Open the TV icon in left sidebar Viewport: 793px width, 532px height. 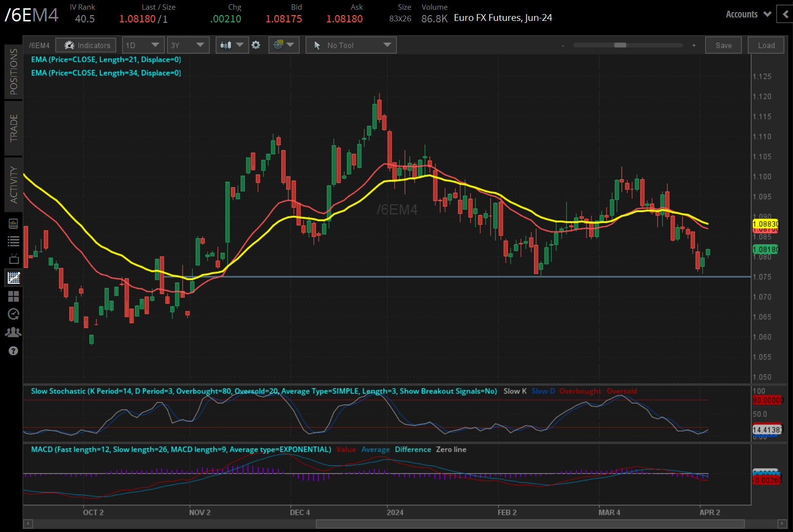(14, 259)
